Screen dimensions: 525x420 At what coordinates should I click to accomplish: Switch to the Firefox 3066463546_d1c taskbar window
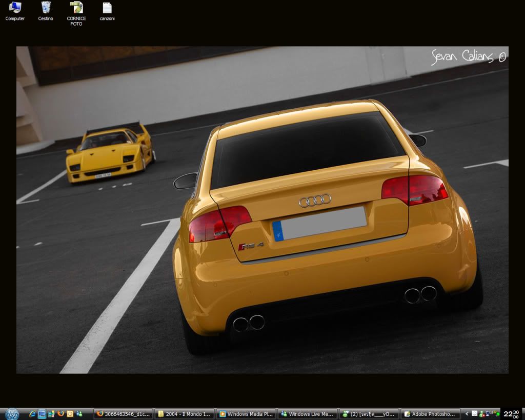(123, 414)
